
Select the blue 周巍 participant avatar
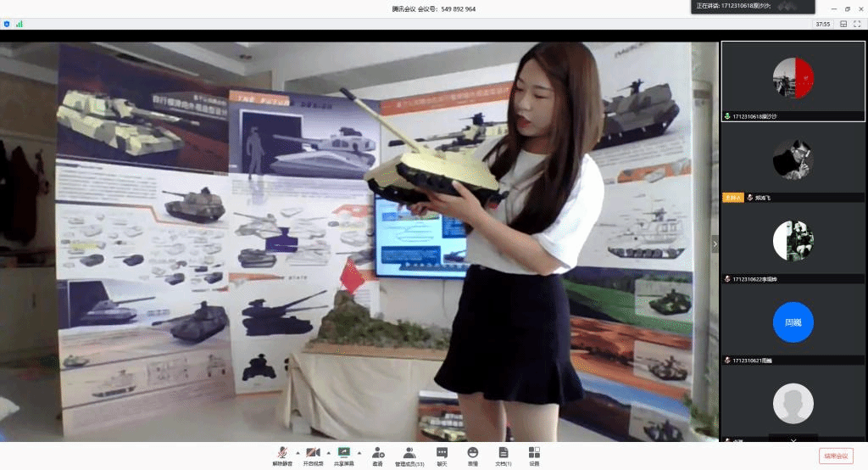tap(793, 322)
